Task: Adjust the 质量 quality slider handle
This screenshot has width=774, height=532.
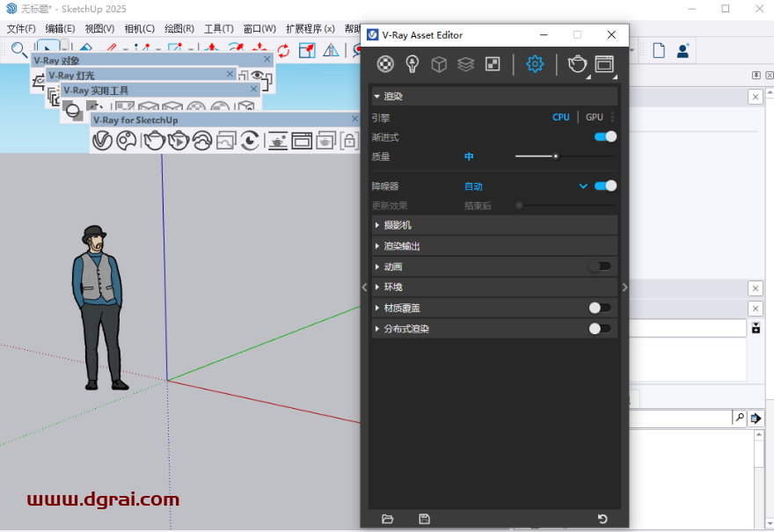Action: tap(556, 157)
